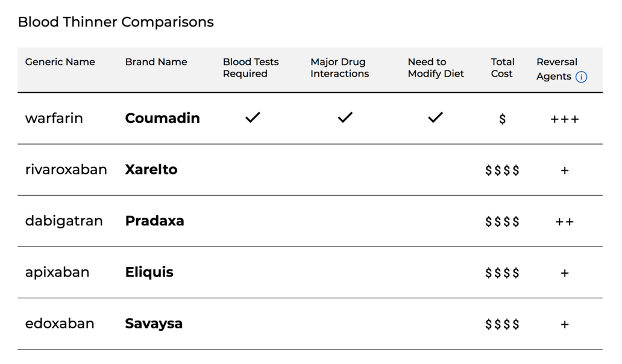Select the rivaroxaban generic name
Image resolution: width=622 pixels, height=364 pixels.
[x=66, y=169]
